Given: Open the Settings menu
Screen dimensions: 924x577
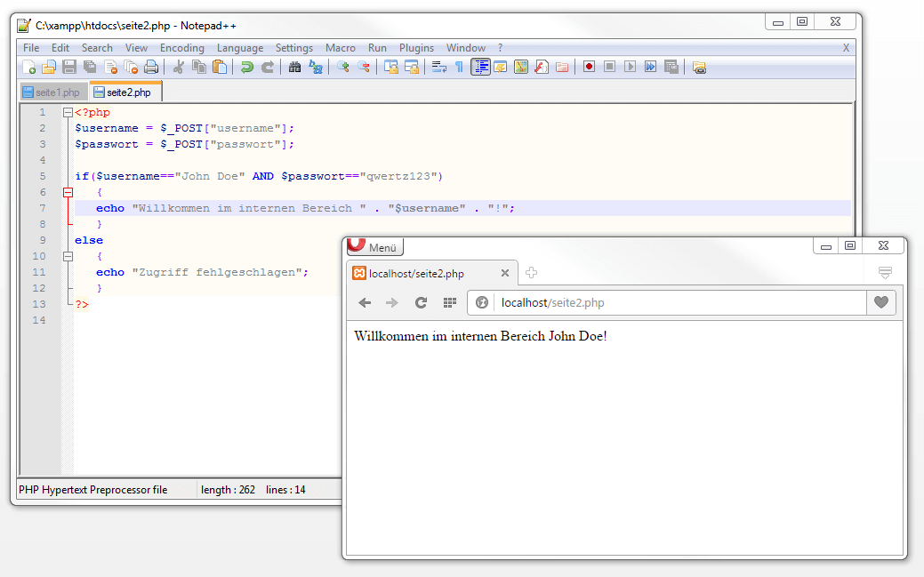Looking at the screenshot, I should click(x=294, y=48).
